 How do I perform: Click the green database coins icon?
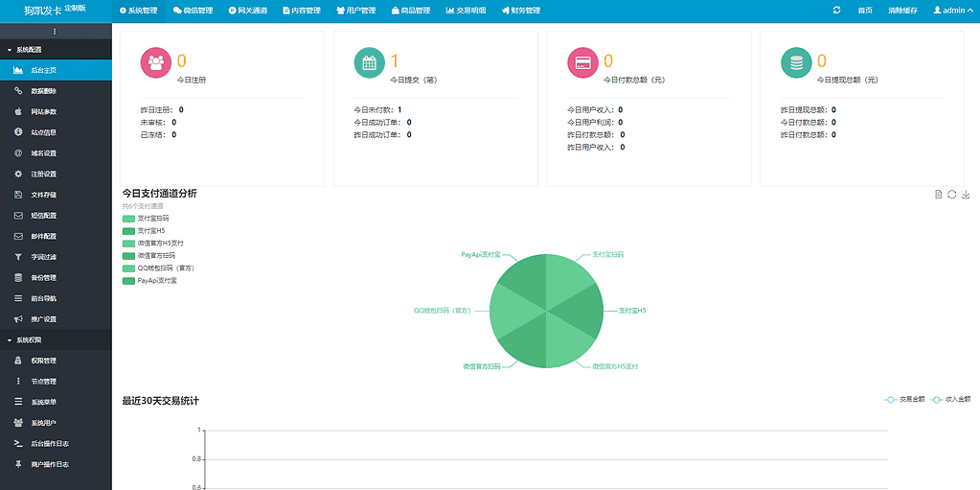click(x=795, y=63)
